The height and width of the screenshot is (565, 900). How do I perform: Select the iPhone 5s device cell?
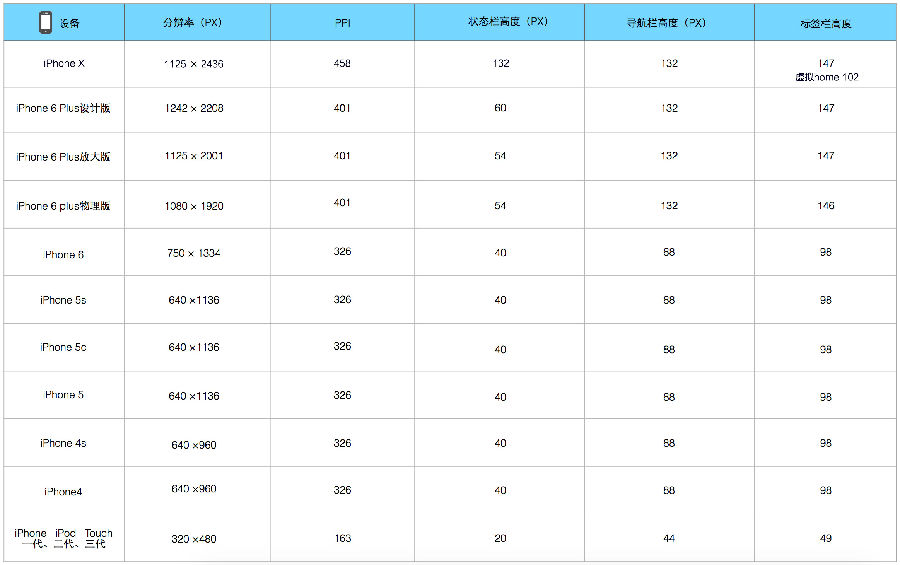pyautogui.click(x=63, y=300)
